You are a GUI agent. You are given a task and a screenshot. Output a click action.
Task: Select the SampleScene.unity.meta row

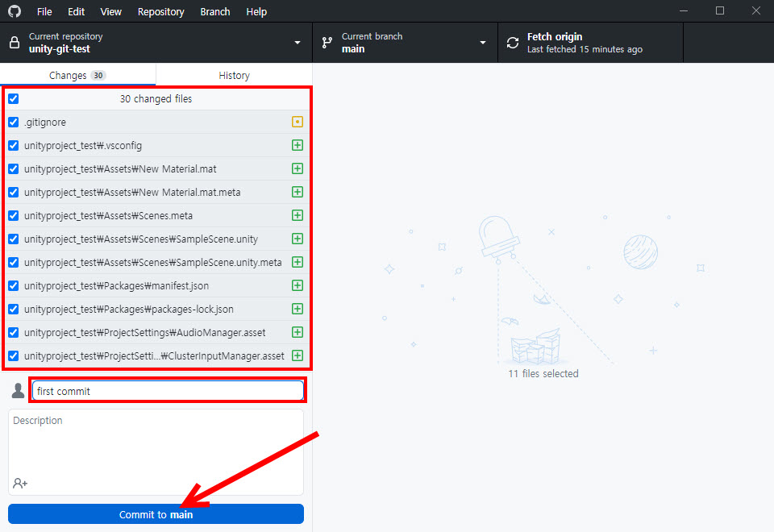pyautogui.click(x=157, y=262)
